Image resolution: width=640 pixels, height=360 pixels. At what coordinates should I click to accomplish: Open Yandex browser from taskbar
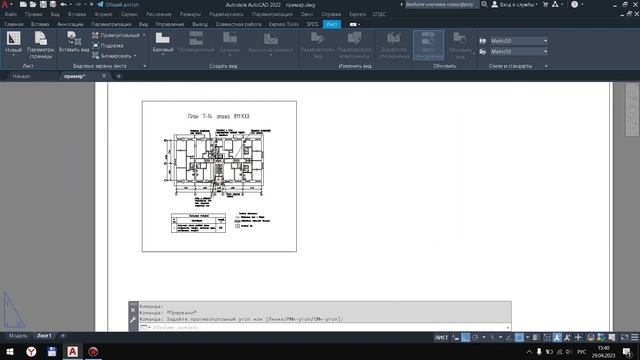[31, 352]
